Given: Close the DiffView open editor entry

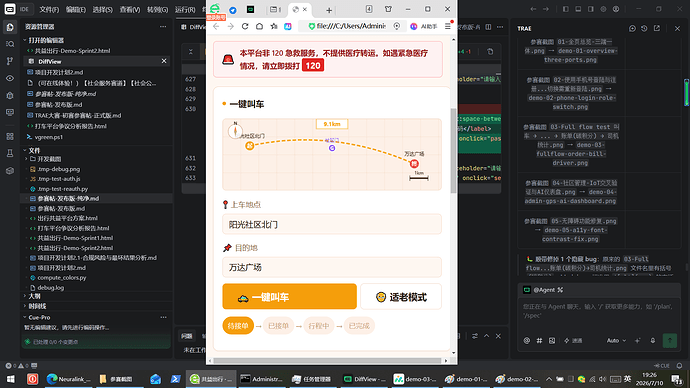Looking at the screenshot, I should pyautogui.click(x=164, y=61).
